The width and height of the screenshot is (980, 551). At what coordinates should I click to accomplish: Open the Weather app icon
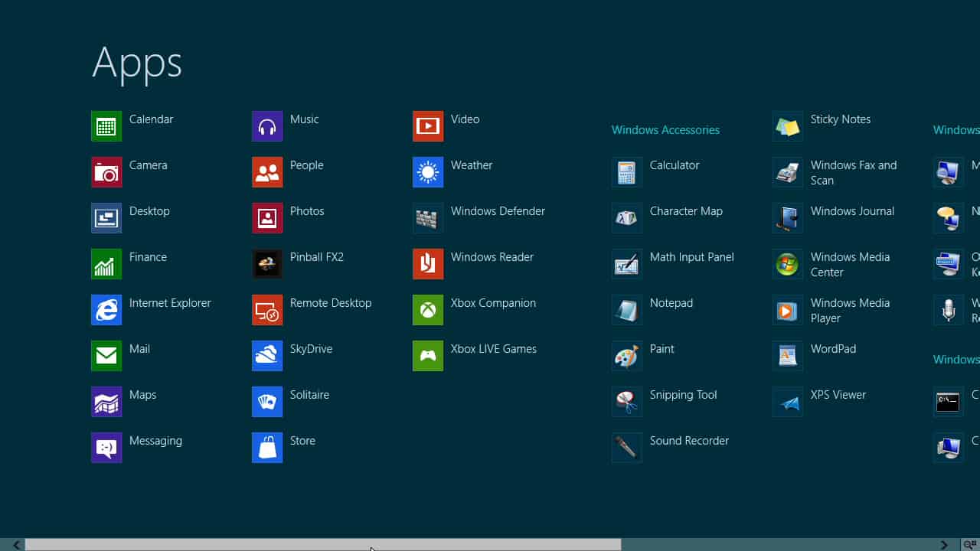(428, 172)
